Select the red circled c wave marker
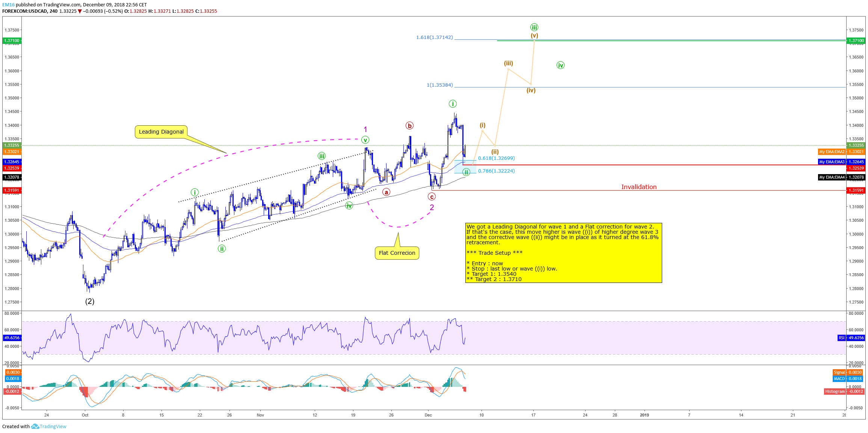Screen dimensions: 868x433 432,197
